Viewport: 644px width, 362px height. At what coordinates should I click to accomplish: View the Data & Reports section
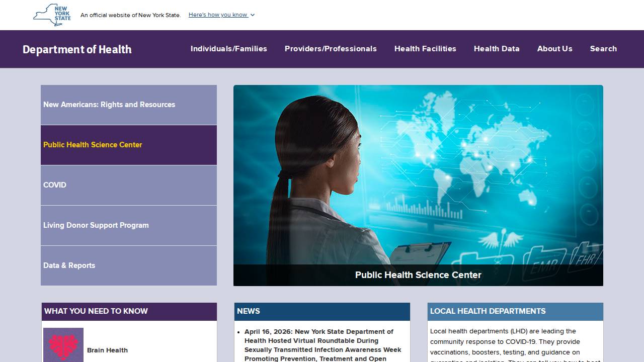pos(69,265)
